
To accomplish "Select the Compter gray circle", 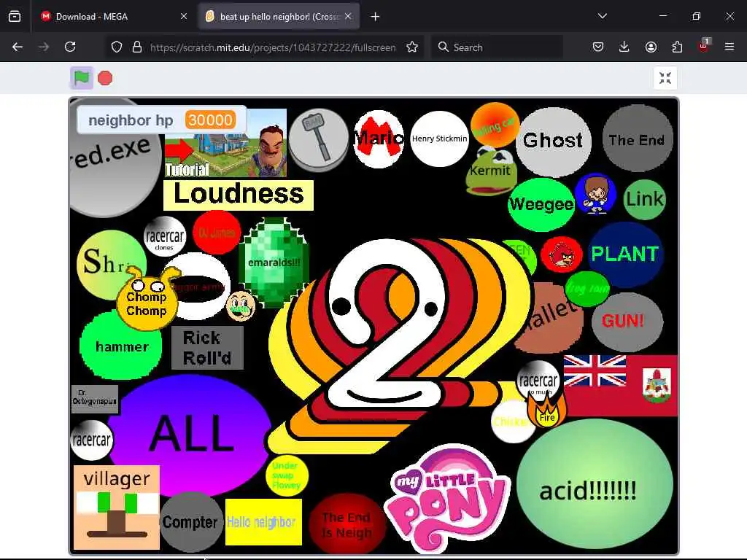I will click(x=191, y=522).
